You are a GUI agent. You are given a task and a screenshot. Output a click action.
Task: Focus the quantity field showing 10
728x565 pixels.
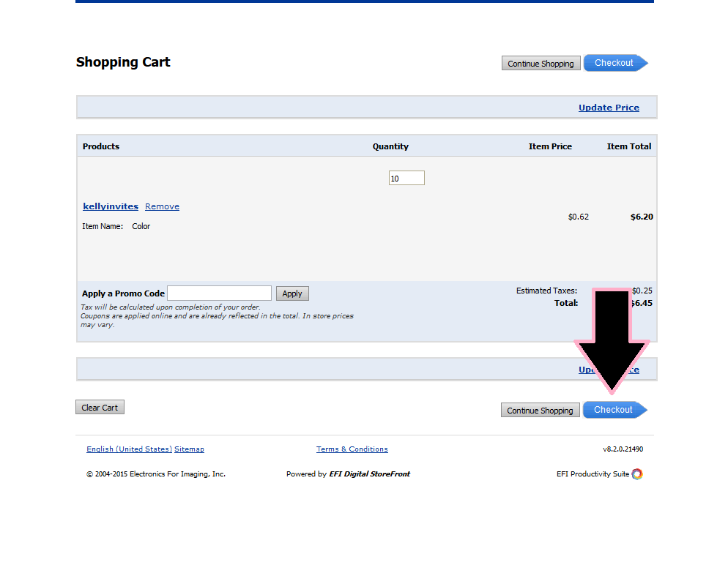click(x=406, y=178)
